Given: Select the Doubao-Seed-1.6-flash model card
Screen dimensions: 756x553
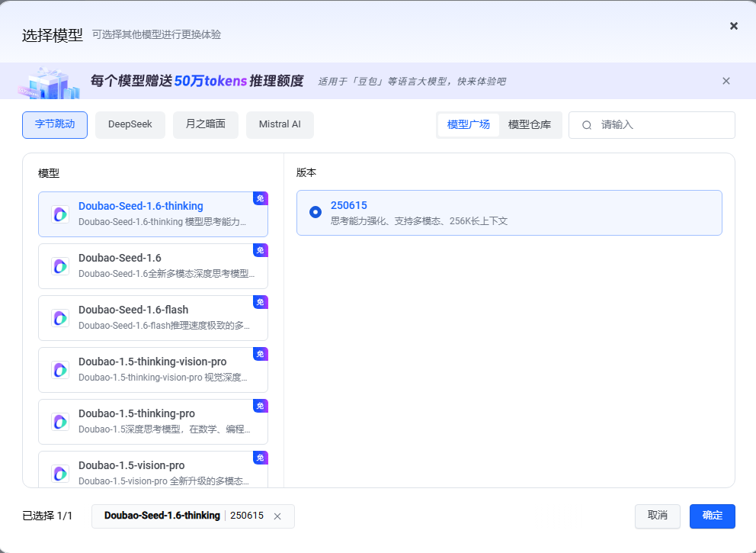Looking at the screenshot, I should pos(153,318).
